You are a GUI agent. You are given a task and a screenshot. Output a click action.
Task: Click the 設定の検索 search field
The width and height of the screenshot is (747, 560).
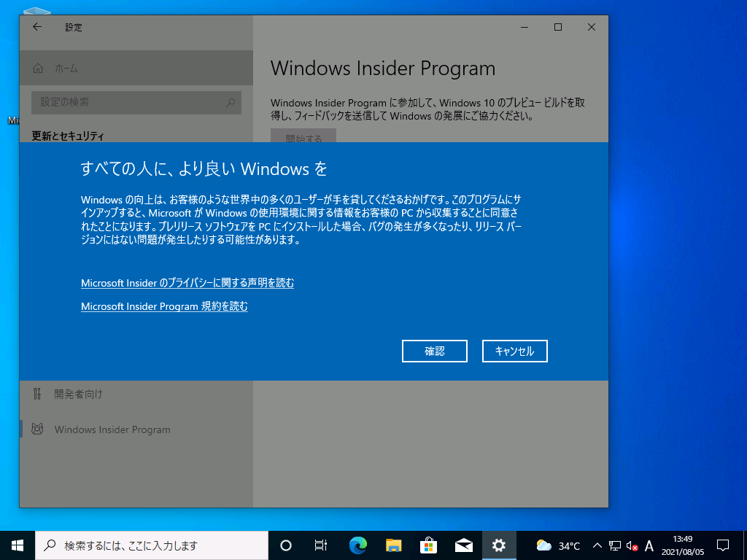136,102
